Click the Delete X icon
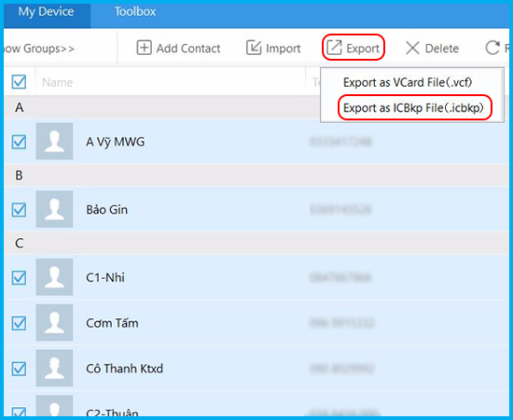This screenshot has width=513, height=420. coord(412,49)
